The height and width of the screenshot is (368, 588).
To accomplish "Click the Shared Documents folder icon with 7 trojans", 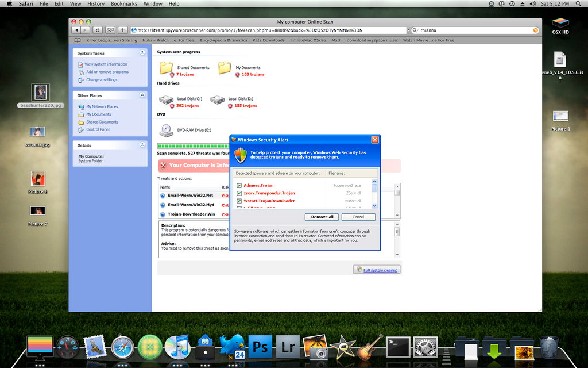I will [166, 68].
